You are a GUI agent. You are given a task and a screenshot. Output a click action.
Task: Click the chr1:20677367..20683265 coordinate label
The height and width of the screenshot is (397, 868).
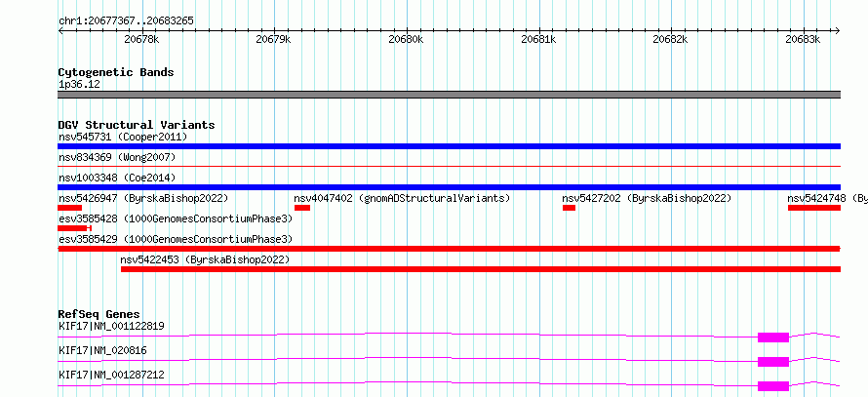(x=126, y=21)
